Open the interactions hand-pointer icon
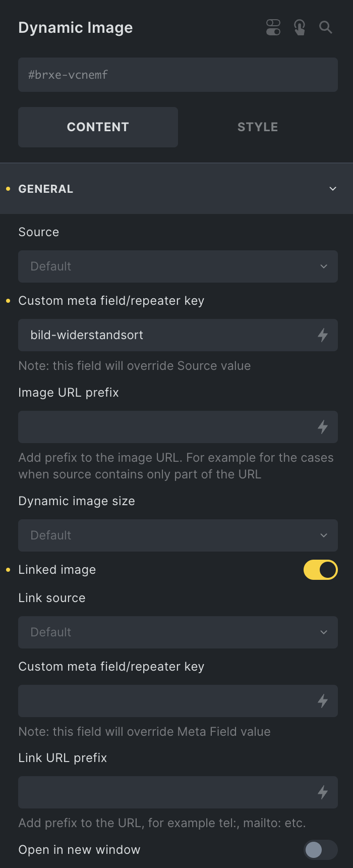Viewport: 353px width, 868px height. point(300,27)
